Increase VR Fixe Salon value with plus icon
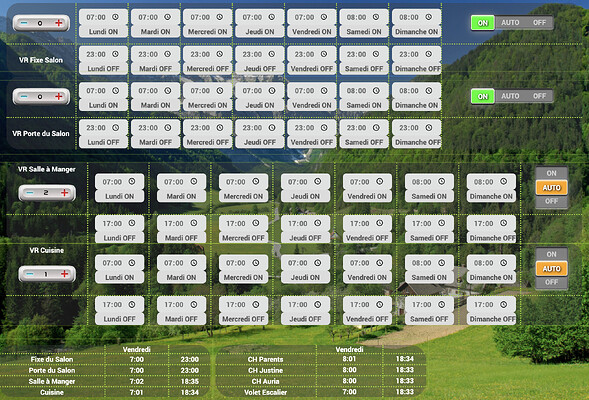The width and height of the screenshot is (589, 400). [x=59, y=23]
